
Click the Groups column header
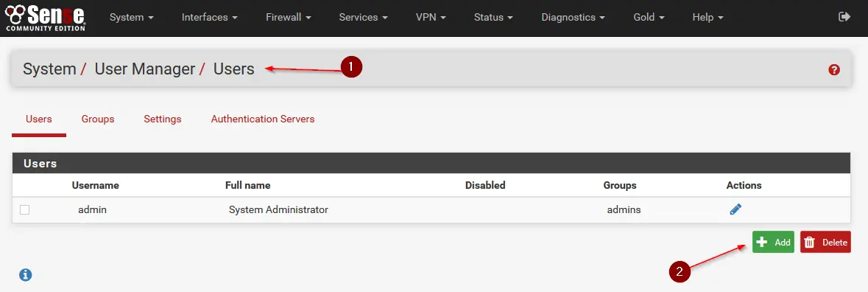[619, 185]
